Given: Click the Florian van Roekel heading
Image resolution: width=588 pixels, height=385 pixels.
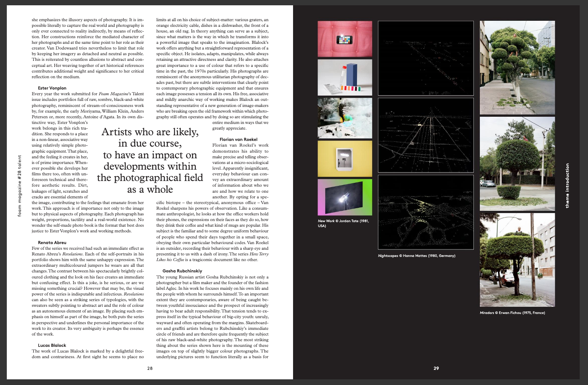Looking at the screenshot, I should tap(238, 139).
